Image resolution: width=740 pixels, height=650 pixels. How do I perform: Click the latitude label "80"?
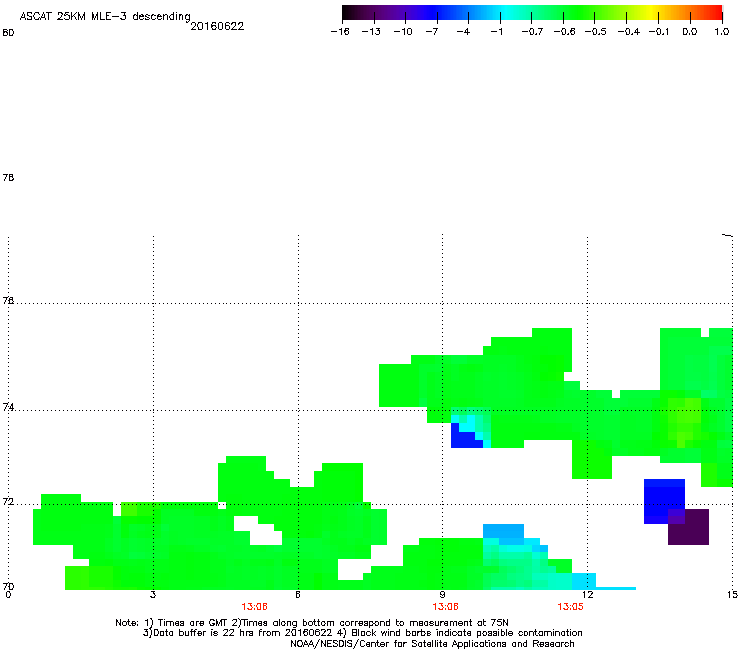(x=8, y=33)
